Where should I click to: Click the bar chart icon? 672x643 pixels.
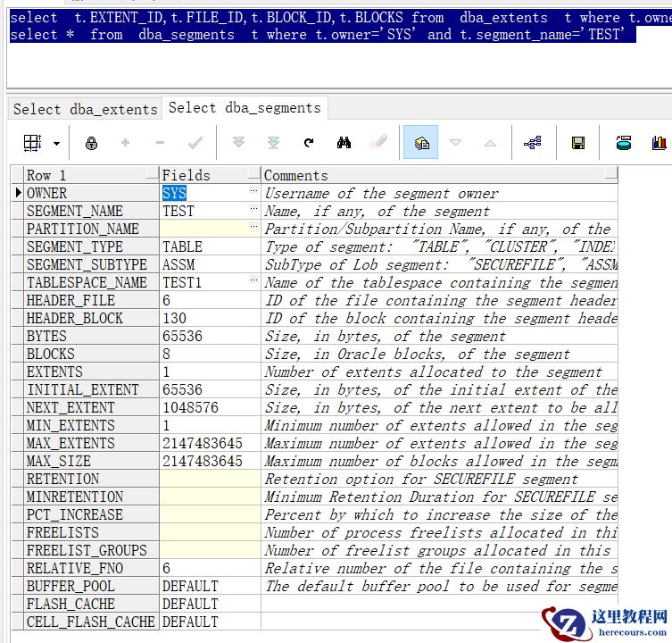[660, 142]
